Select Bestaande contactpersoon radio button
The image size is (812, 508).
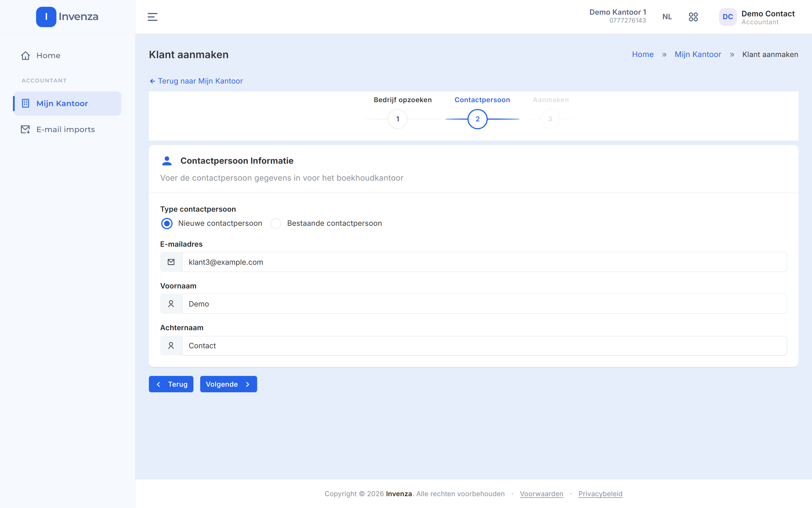click(x=276, y=224)
